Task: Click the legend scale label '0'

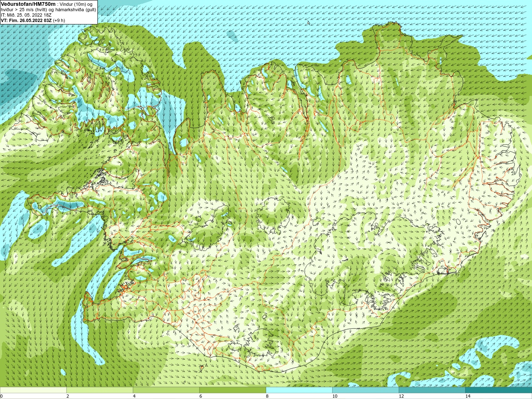Action: [x=2, y=396]
